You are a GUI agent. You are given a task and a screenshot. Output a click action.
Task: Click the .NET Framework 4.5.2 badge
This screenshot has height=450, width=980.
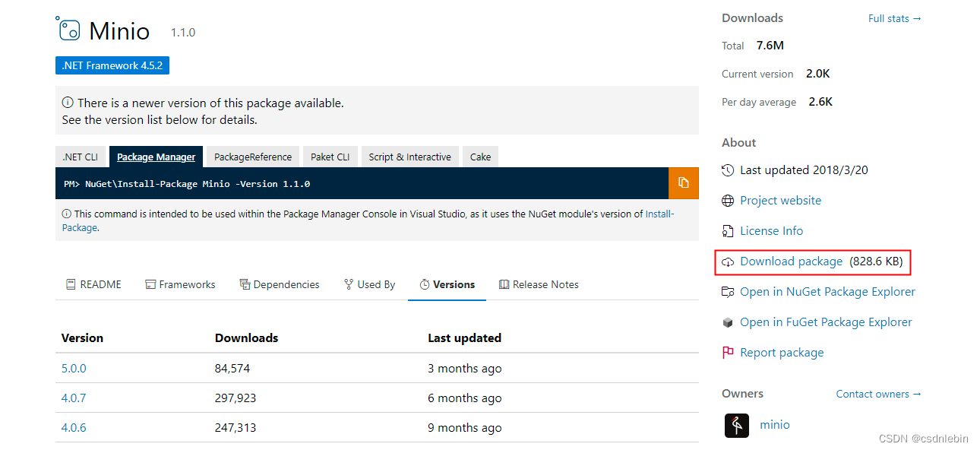(112, 65)
